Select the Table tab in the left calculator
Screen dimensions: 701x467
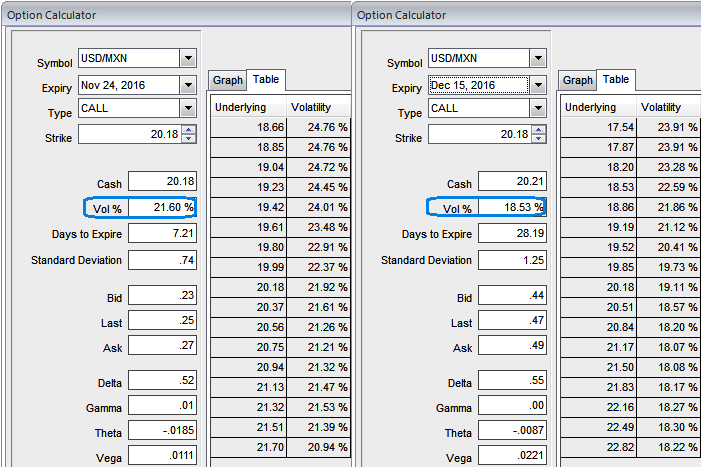click(x=266, y=79)
